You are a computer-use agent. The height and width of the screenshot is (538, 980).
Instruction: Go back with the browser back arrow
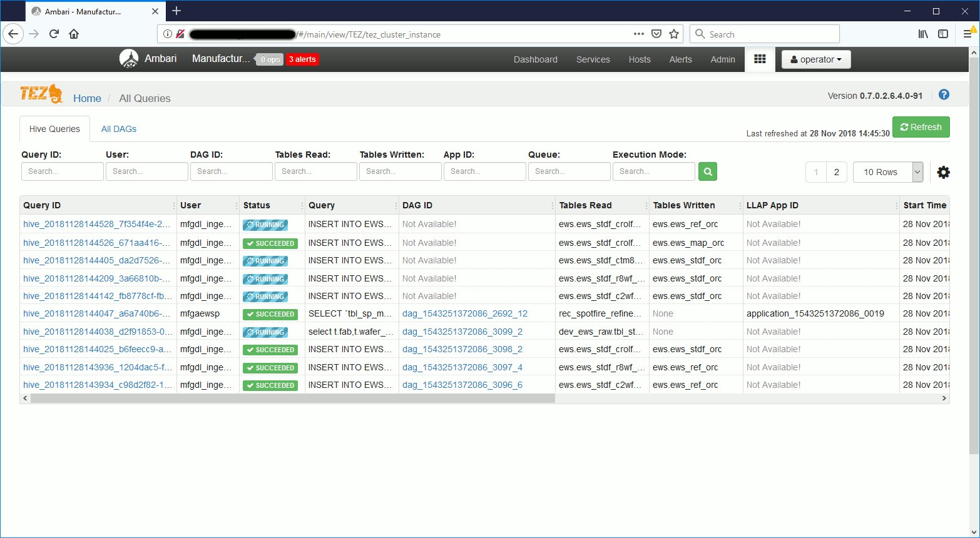[13, 34]
